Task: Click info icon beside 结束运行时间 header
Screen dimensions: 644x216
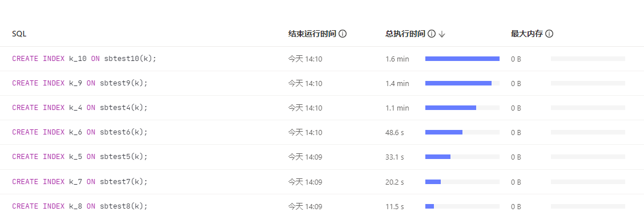Action: pos(343,34)
